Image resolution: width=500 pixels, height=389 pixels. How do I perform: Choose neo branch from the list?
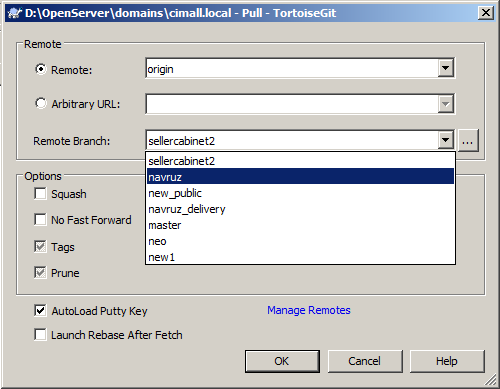click(x=300, y=241)
